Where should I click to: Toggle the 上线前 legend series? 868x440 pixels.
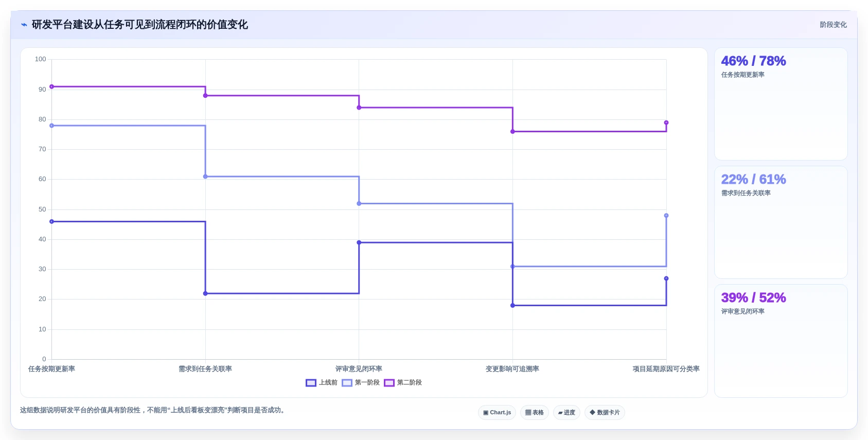[322, 382]
